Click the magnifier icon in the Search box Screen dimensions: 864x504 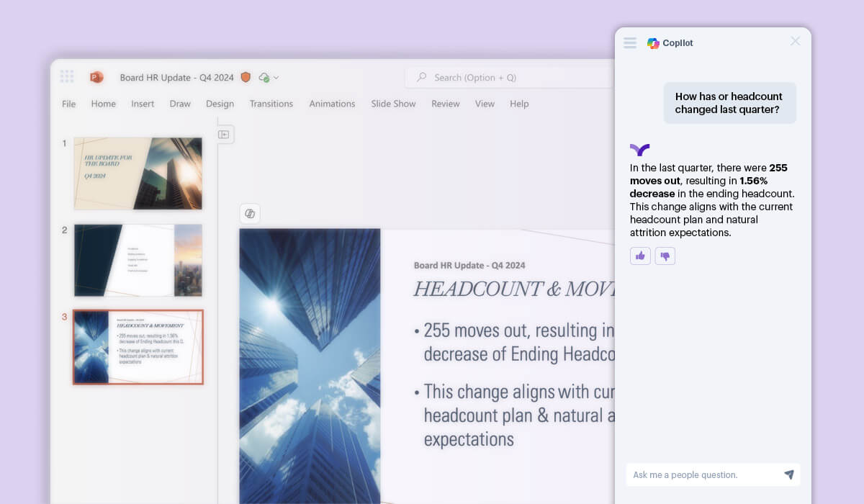point(422,77)
